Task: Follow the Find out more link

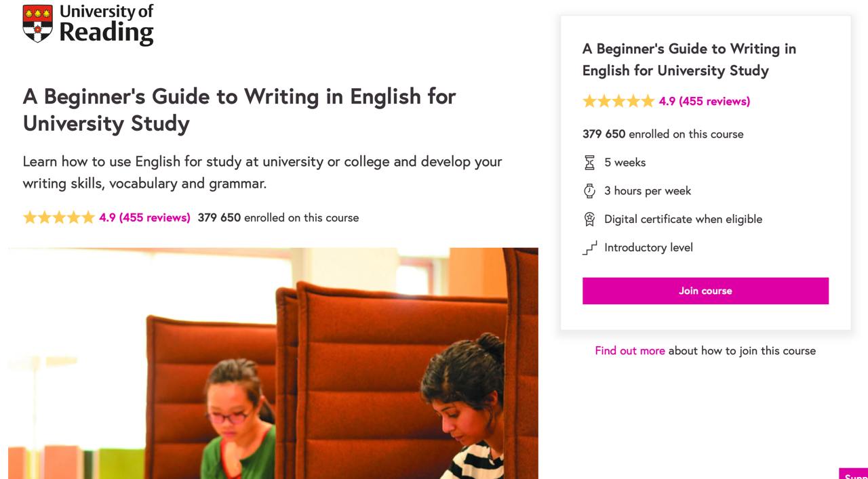Action: [629, 351]
